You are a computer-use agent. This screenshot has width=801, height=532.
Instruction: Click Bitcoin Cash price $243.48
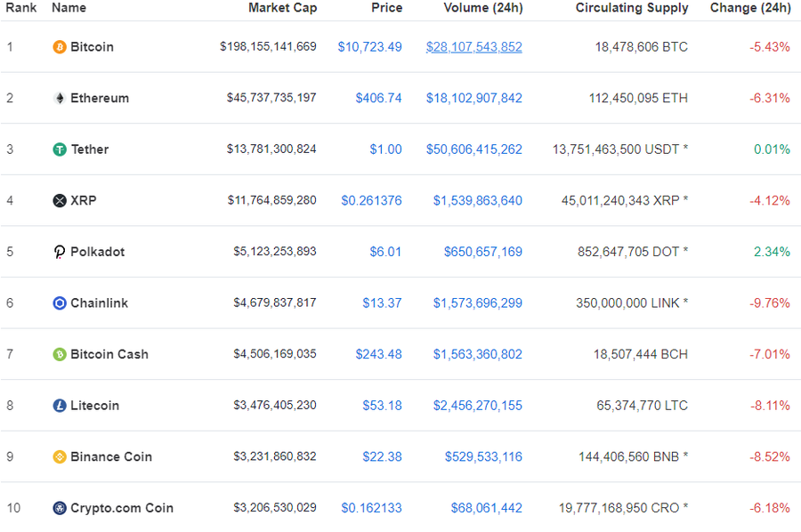tap(378, 354)
